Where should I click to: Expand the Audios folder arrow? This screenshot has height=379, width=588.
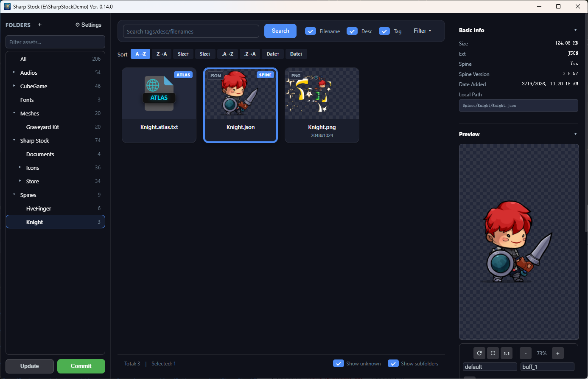coord(14,73)
